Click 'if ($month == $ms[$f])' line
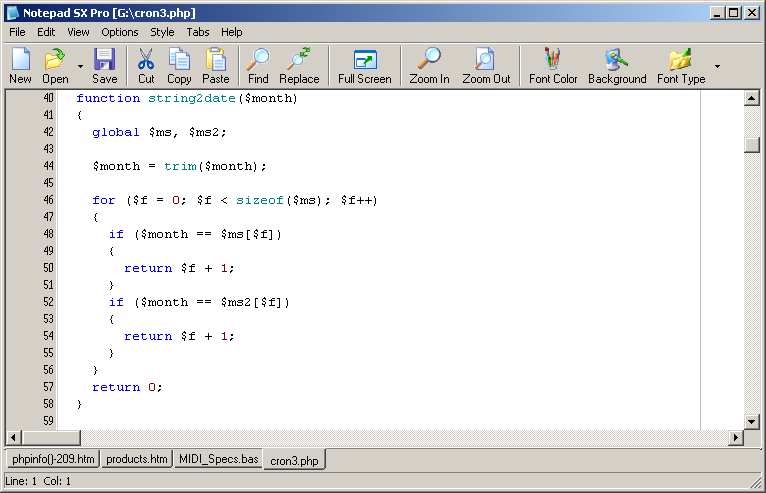 click(195, 234)
